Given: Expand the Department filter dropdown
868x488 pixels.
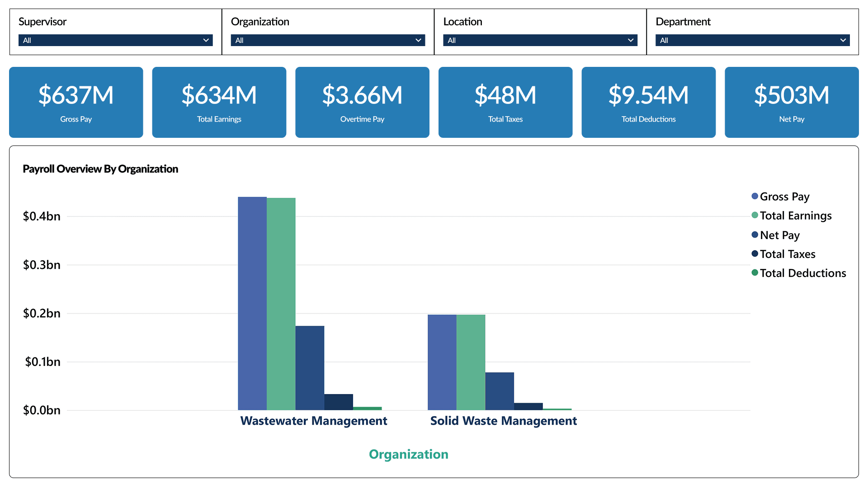Looking at the screenshot, I should pos(752,40).
